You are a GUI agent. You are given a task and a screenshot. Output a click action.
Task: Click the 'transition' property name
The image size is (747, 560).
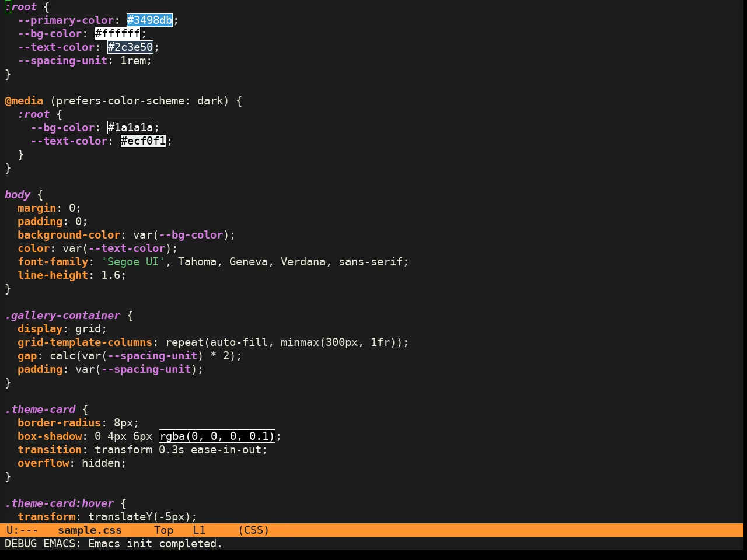pyautogui.click(x=50, y=450)
